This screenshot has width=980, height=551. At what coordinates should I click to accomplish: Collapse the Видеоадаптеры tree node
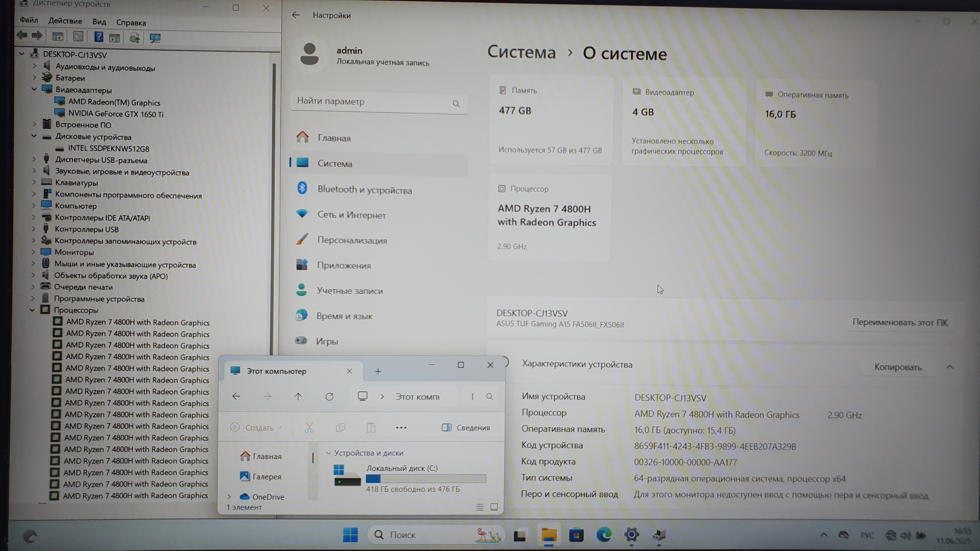point(34,89)
